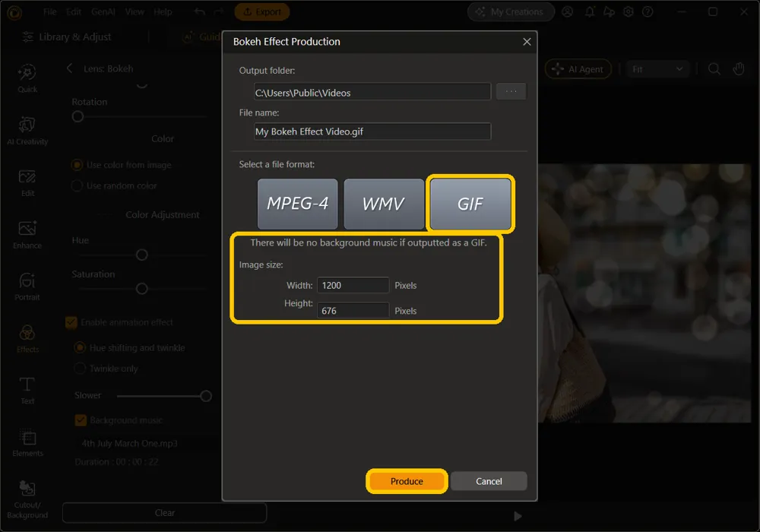
Task: Click the Height pixels field
Action: [x=353, y=311]
